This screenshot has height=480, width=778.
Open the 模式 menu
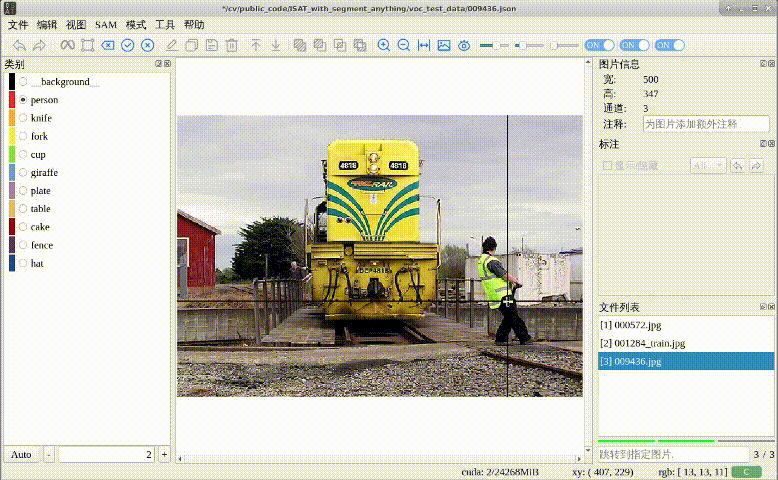pos(135,25)
